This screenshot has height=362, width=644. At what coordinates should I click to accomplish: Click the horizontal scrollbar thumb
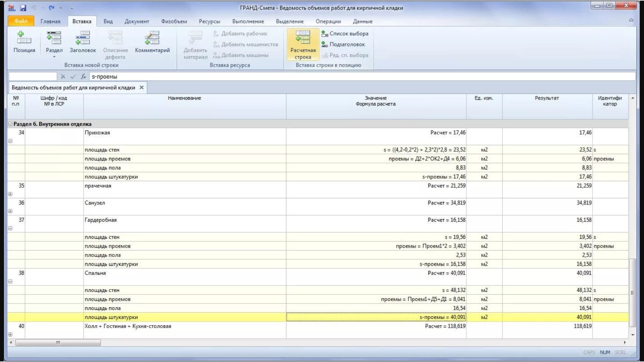(58, 342)
